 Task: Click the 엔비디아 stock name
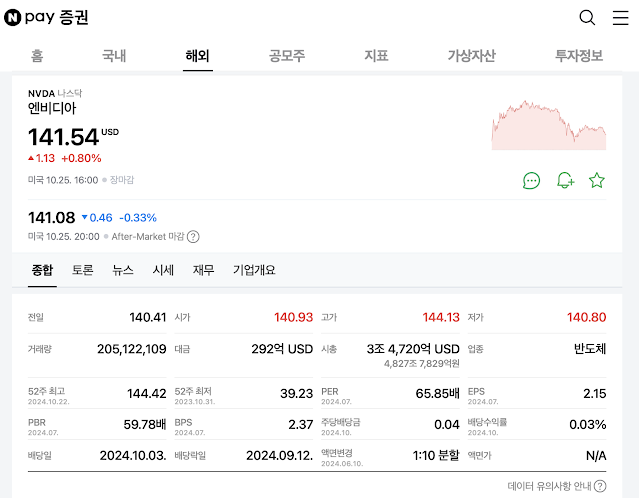click(x=52, y=108)
